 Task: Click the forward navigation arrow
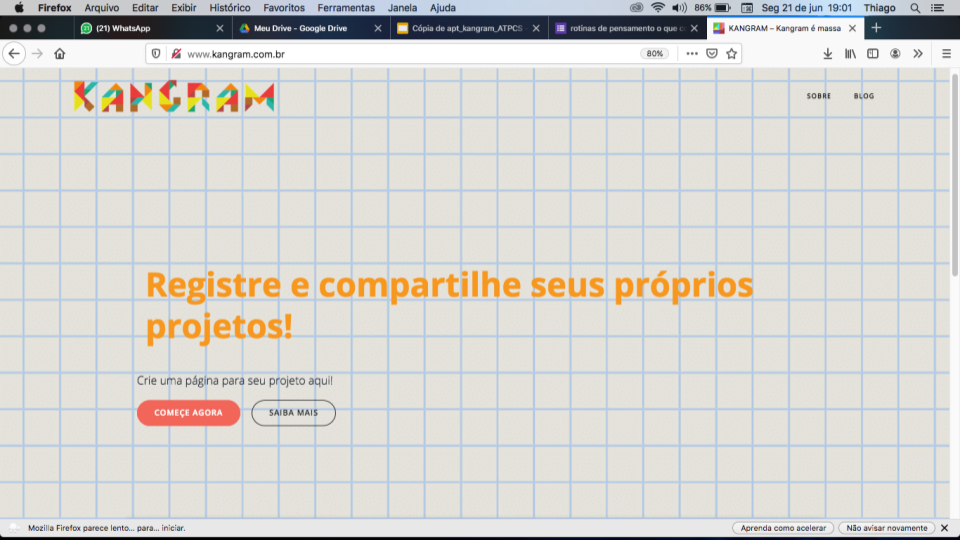pyautogui.click(x=37, y=54)
